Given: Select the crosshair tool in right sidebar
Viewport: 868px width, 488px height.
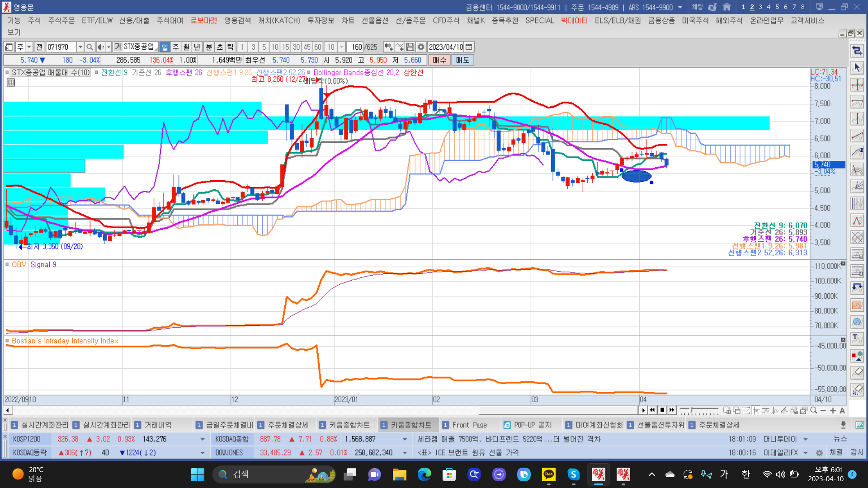Looking at the screenshot, I should coord(857,85).
